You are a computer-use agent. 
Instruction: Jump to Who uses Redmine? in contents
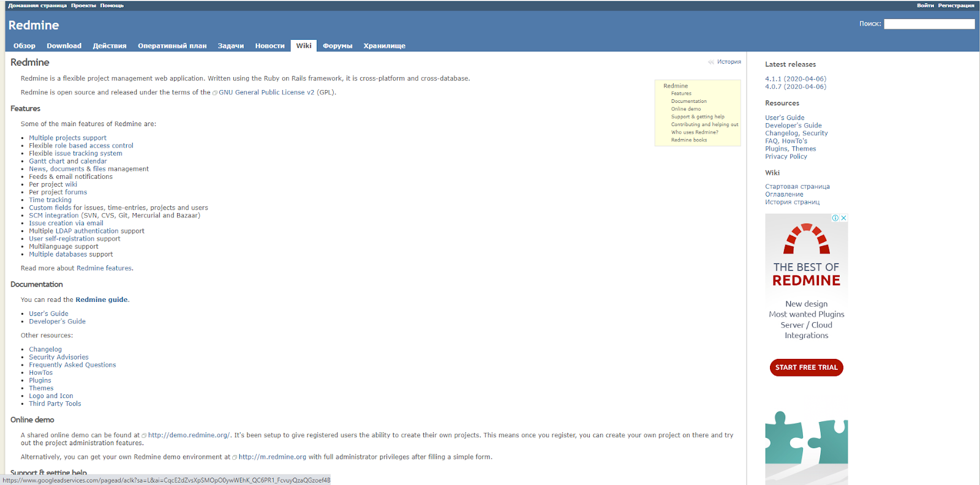pyautogui.click(x=695, y=132)
